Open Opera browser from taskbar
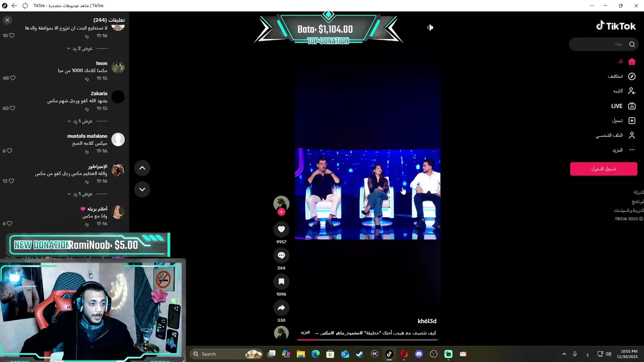 pos(404,354)
